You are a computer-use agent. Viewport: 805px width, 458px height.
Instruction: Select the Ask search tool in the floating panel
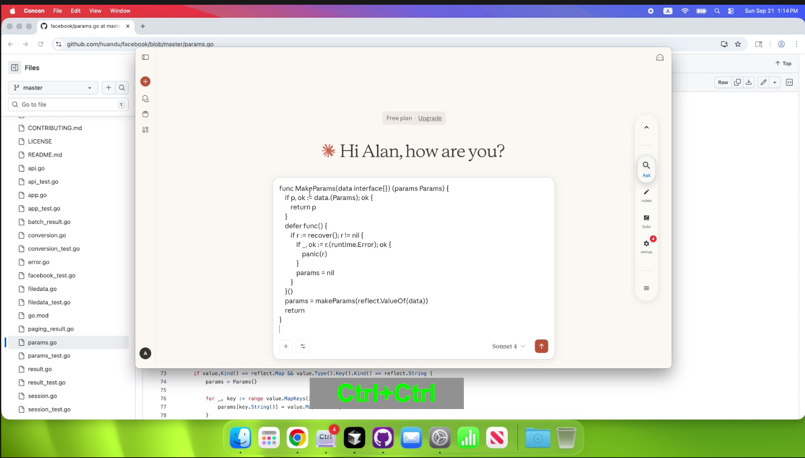646,168
